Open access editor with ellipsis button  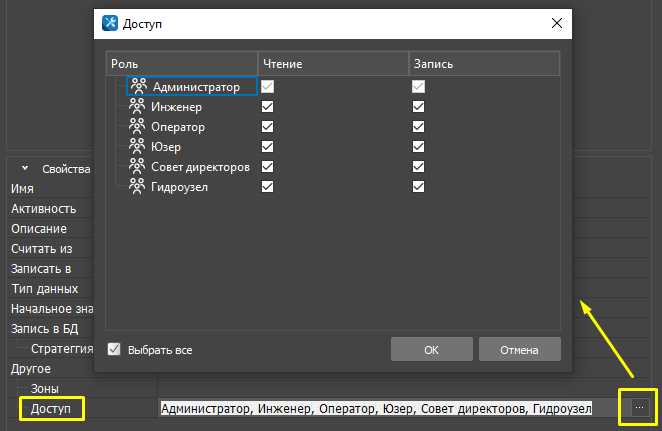click(x=639, y=407)
